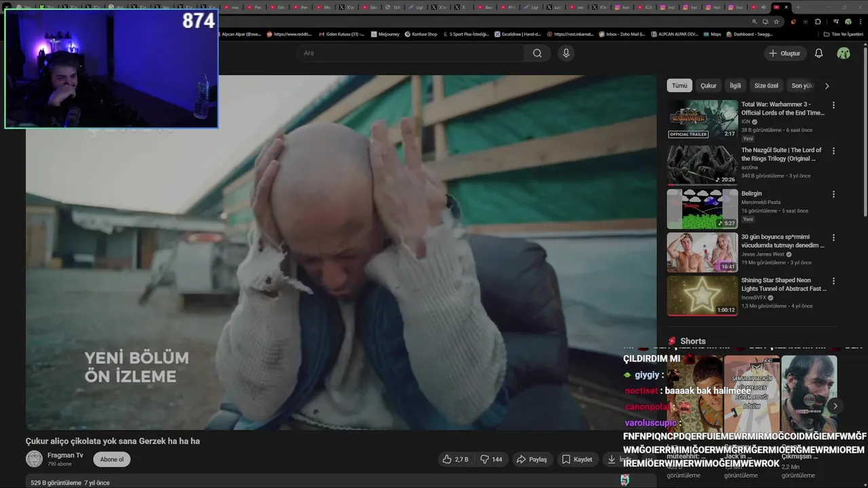Image resolution: width=868 pixels, height=488 pixels.
Task: Open the reddit bookmark
Action: coord(290,34)
